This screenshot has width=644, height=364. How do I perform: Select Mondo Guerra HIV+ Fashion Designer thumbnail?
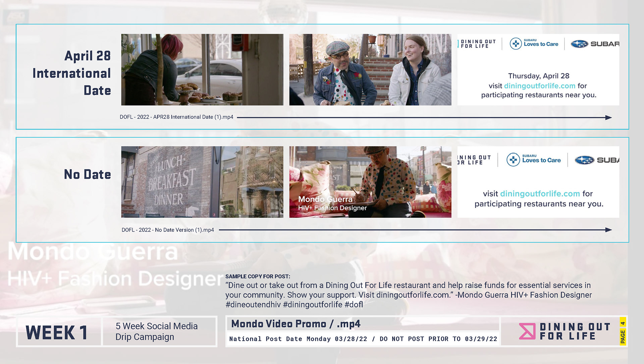tap(370, 182)
